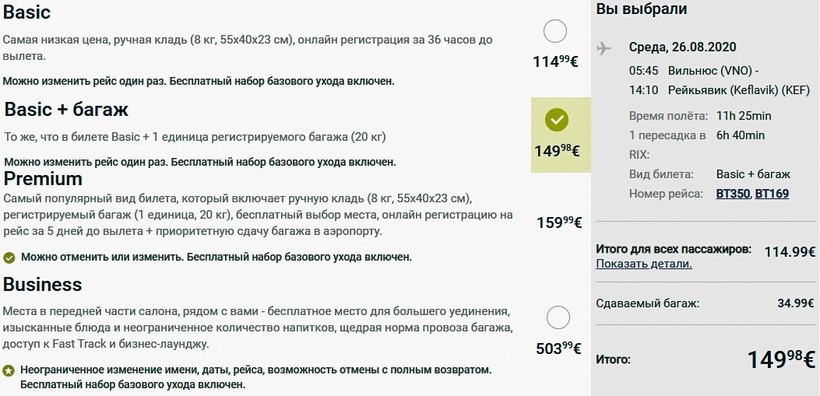Click the Premium fare heading
820x396 pixels.
(43, 179)
